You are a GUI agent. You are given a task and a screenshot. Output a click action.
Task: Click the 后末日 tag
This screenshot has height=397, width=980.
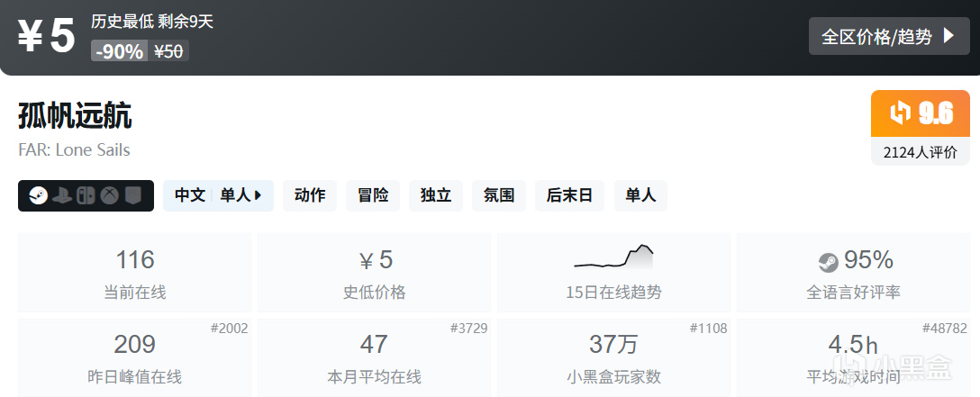coord(569,196)
